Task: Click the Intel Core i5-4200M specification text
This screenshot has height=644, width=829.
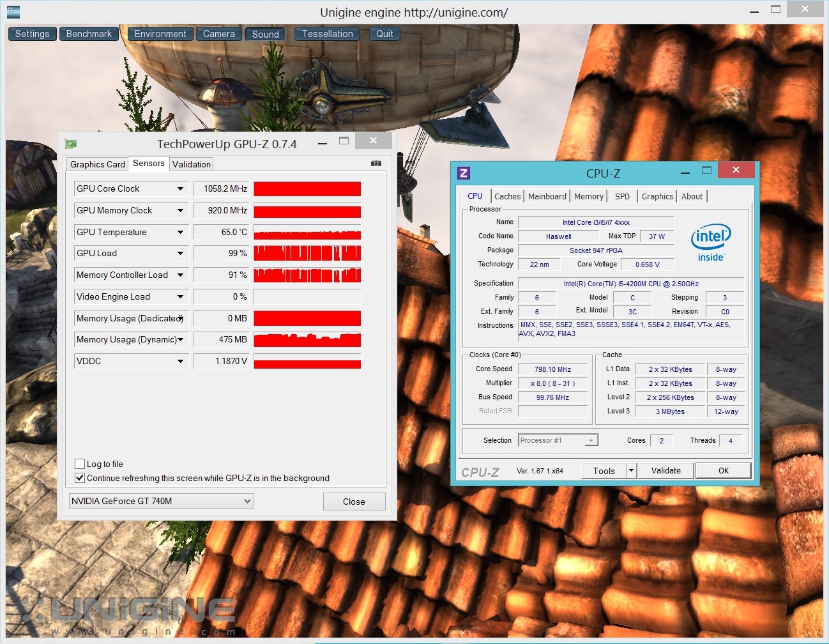Action: pyautogui.click(x=631, y=284)
